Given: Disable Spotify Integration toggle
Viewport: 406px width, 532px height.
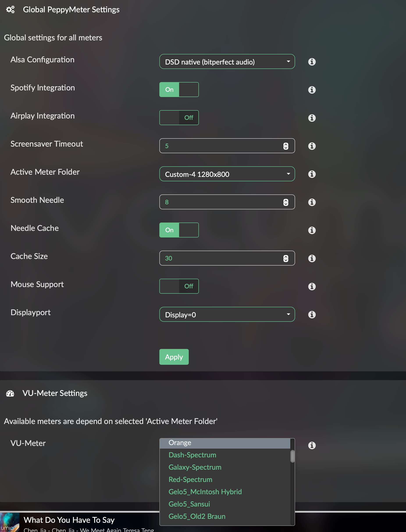Looking at the screenshot, I should click(179, 90).
